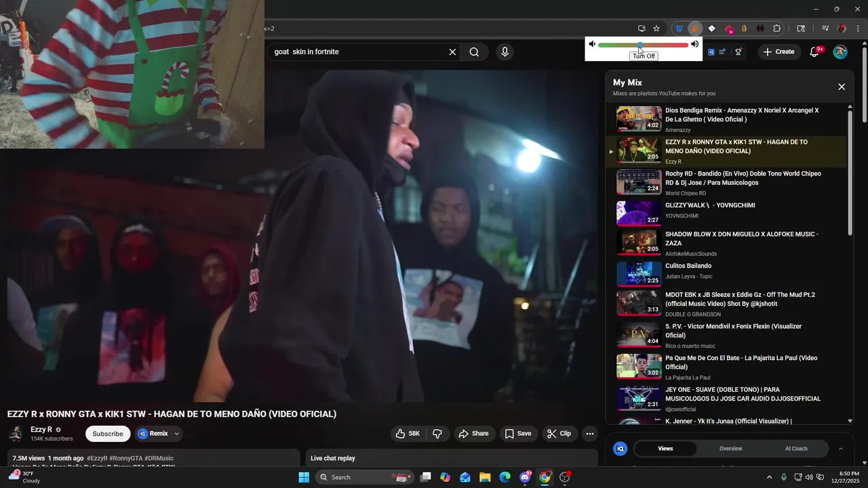
Task: Dislike the video with the thumbs down
Action: tap(437, 434)
